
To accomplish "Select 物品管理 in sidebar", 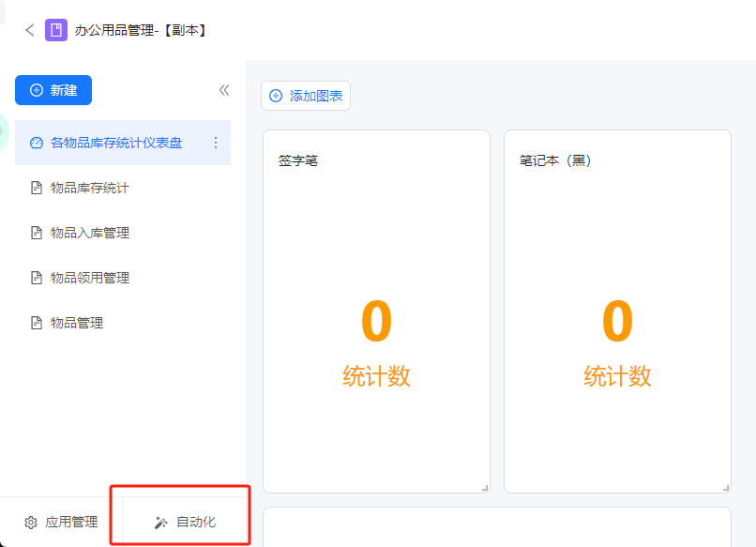I will [x=123, y=323].
